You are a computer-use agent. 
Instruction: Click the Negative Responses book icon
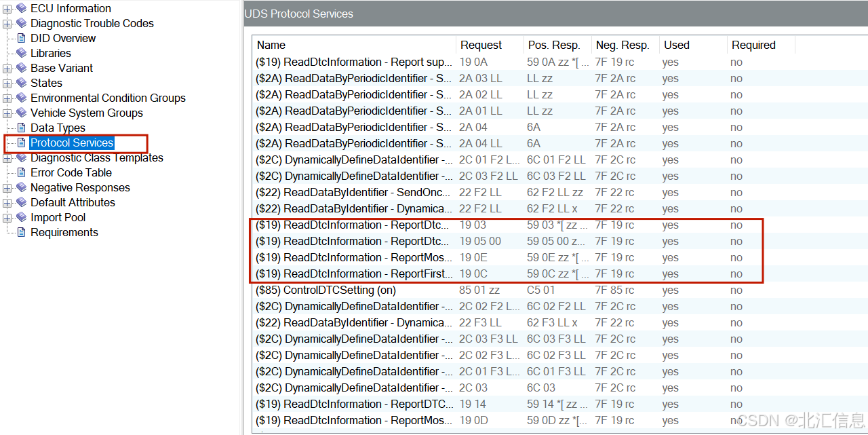(22, 187)
